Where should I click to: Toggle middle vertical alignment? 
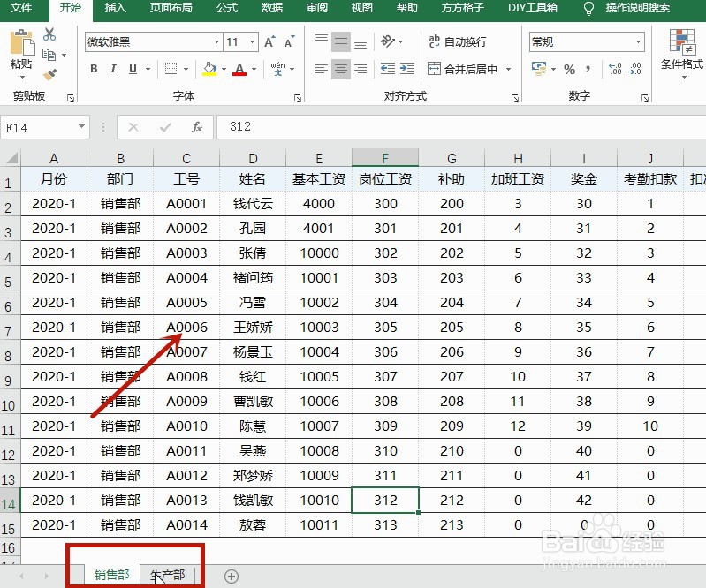341,41
